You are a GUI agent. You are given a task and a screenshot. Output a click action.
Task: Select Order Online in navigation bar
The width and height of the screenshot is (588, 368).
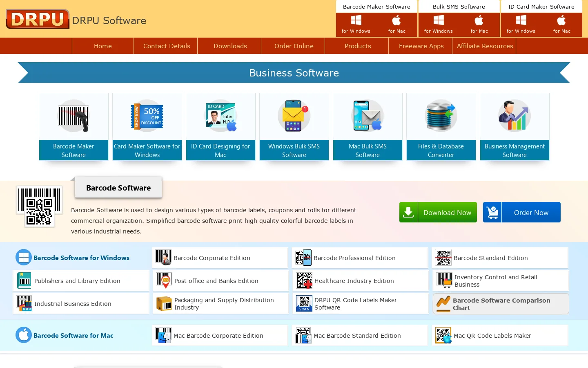(x=294, y=46)
